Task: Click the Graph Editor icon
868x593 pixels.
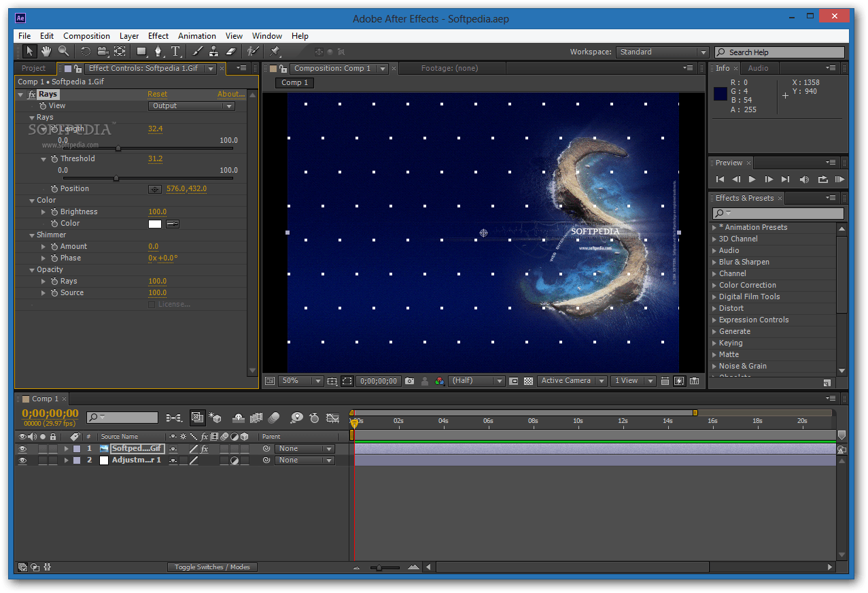Action: pos(333,418)
